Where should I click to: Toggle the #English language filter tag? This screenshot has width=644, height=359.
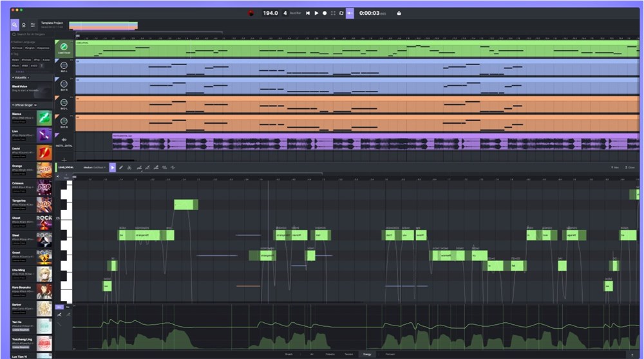coord(30,48)
